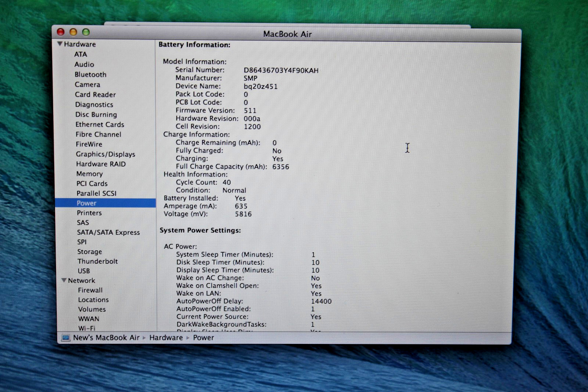Collapse the Hardware section triangle

pyautogui.click(x=60, y=44)
